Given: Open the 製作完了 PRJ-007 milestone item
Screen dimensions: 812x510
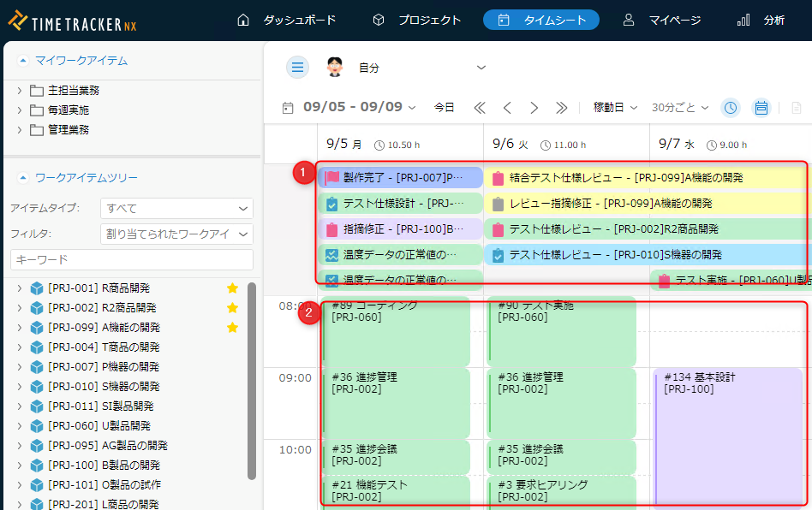Looking at the screenshot, I should (x=393, y=178).
